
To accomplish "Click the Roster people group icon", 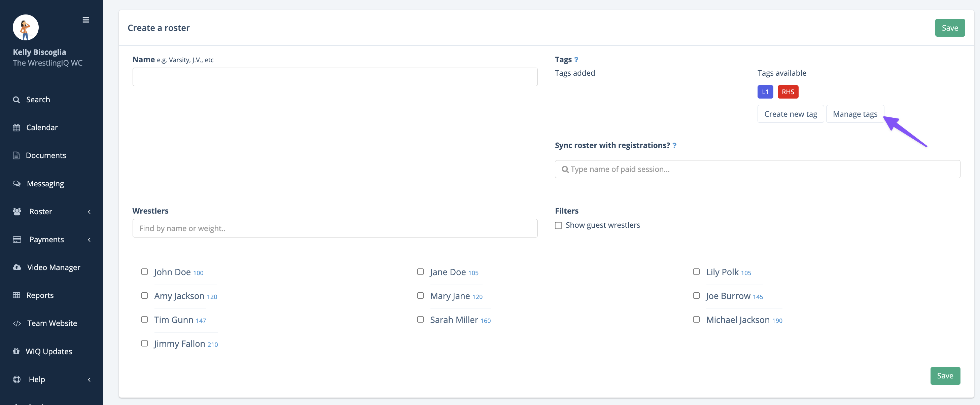I will tap(17, 212).
